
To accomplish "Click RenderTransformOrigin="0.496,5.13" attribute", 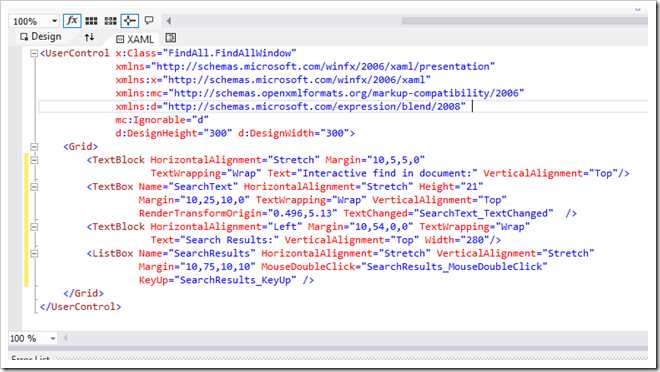I will pos(238,213).
